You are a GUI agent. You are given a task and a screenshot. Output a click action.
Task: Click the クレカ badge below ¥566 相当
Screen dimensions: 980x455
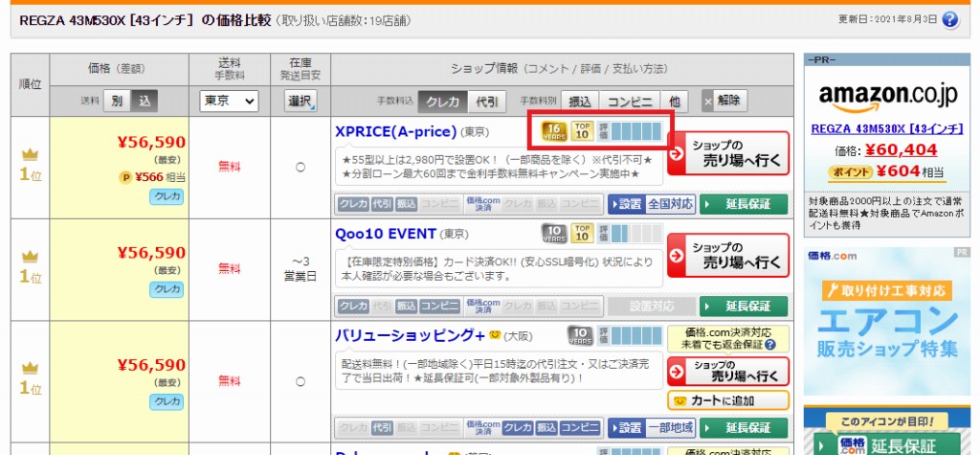click(x=167, y=197)
